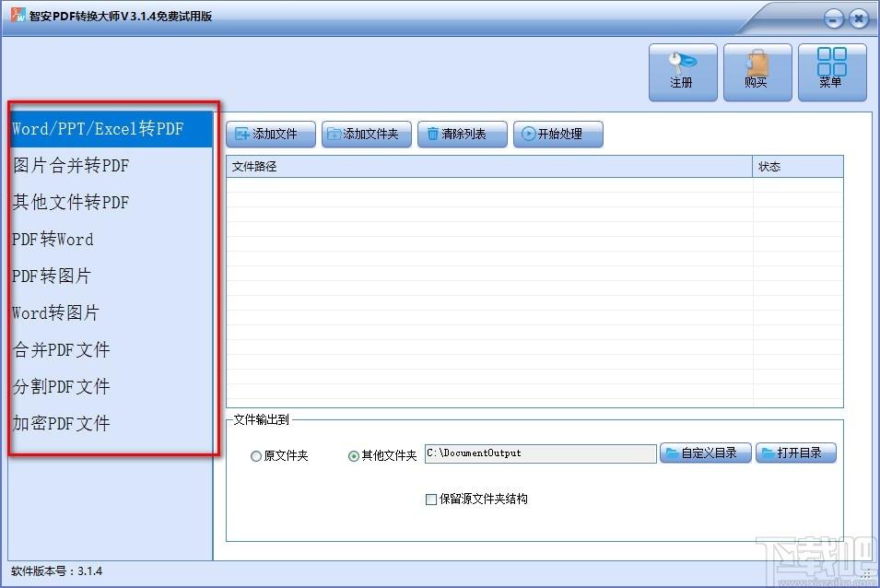The width and height of the screenshot is (880, 588).
Task: Select 图片合并转PDF mode
Action: (111, 166)
